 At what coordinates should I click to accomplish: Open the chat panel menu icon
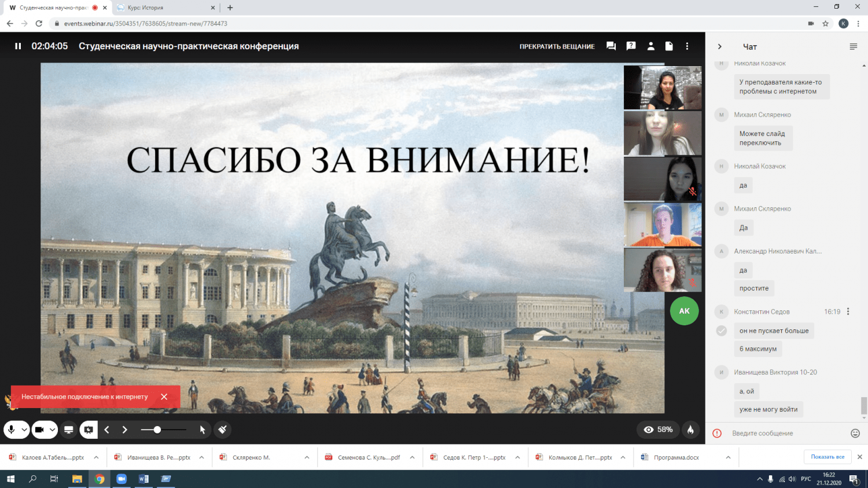click(853, 46)
